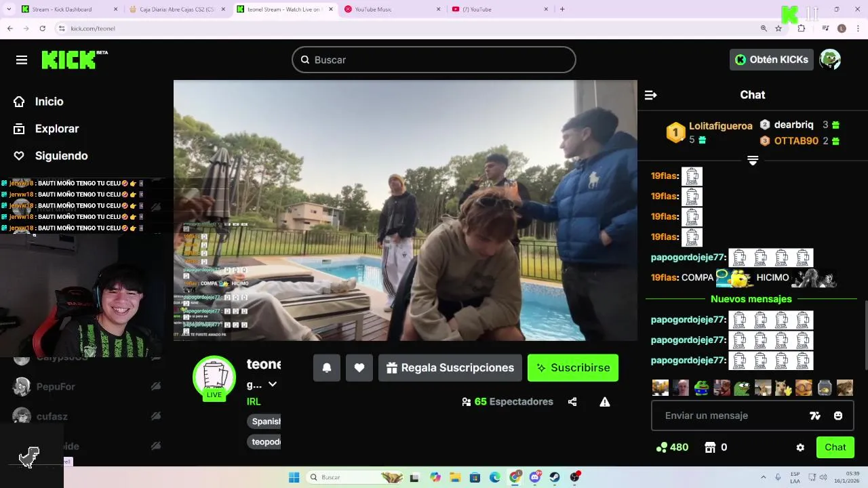Click the stream video player

[406, 210]
